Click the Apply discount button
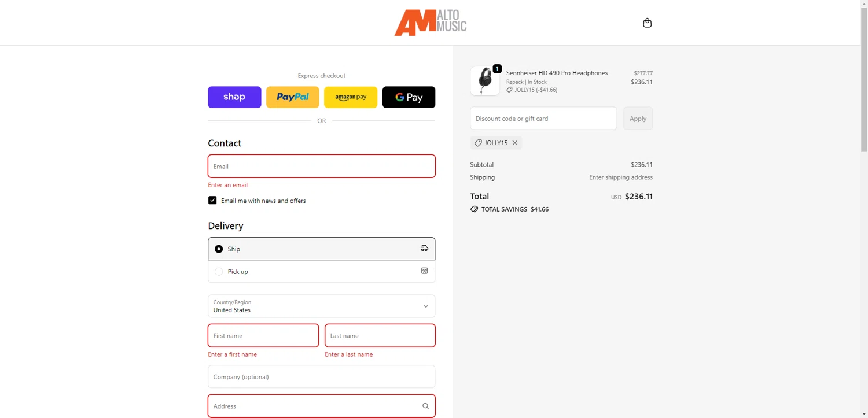 [x=638, y=119]
